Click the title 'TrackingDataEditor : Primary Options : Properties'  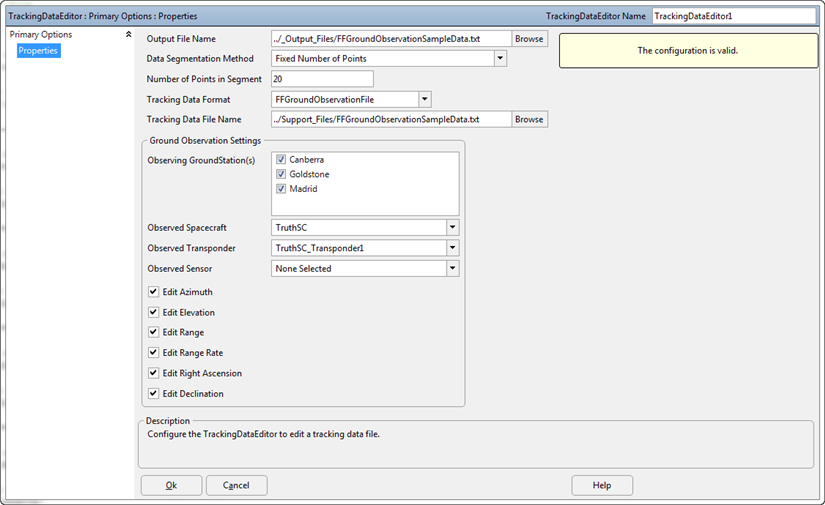[x=103, y=16]
